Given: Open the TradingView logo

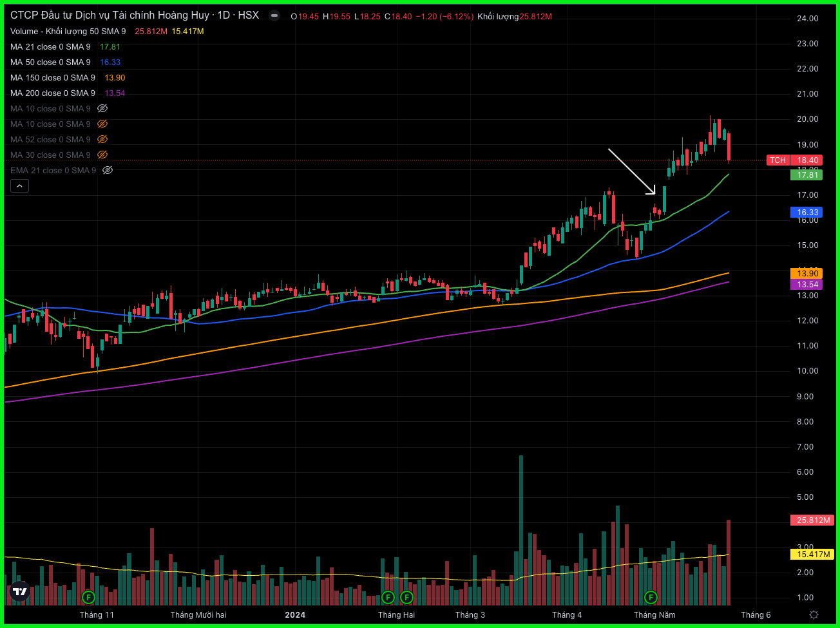Looking at the screenshot, I should click(x=20, y=591).
